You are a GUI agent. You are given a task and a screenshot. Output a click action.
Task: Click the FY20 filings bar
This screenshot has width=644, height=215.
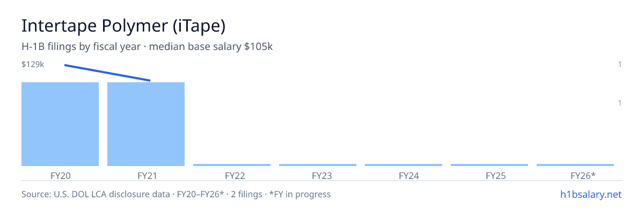60,124
